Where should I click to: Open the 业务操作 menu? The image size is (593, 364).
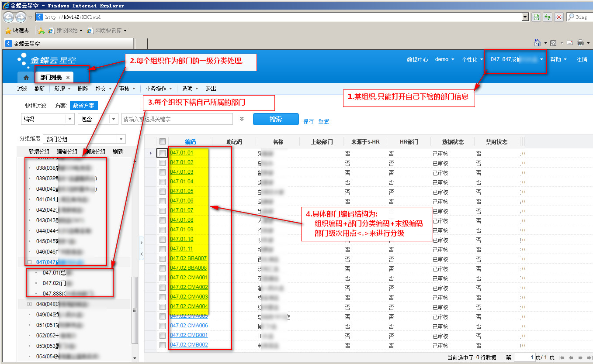[x=158, y=89]
